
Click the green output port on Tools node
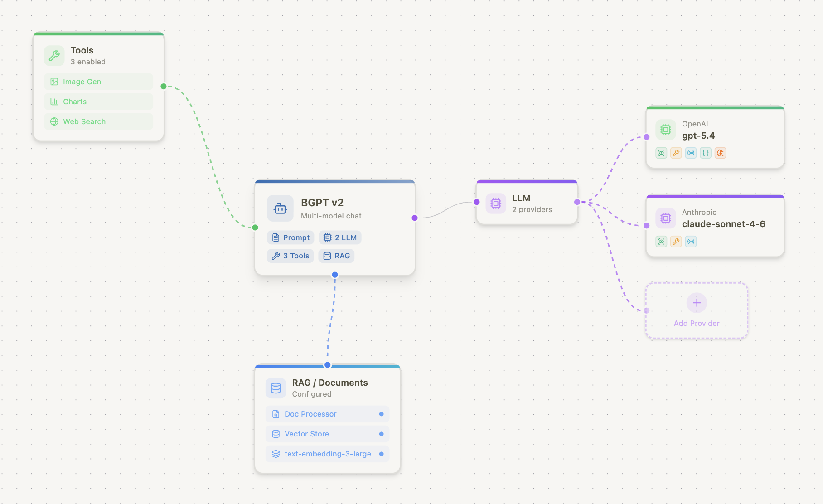click(164, 86)
